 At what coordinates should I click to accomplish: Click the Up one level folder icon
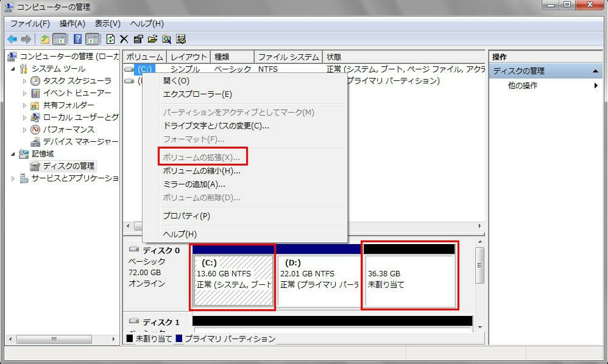coord(44,39)
